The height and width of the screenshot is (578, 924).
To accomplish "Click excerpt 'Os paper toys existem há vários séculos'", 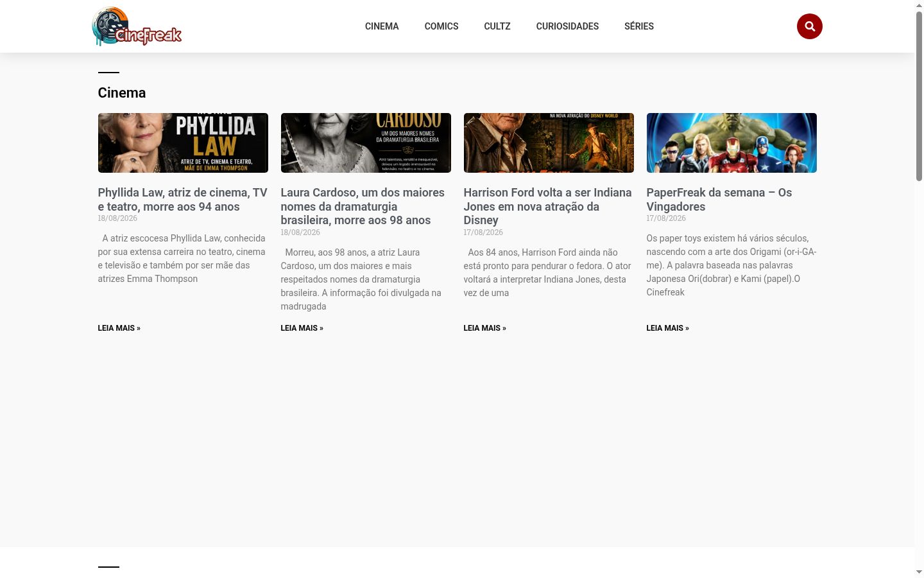I will [732, 265].
